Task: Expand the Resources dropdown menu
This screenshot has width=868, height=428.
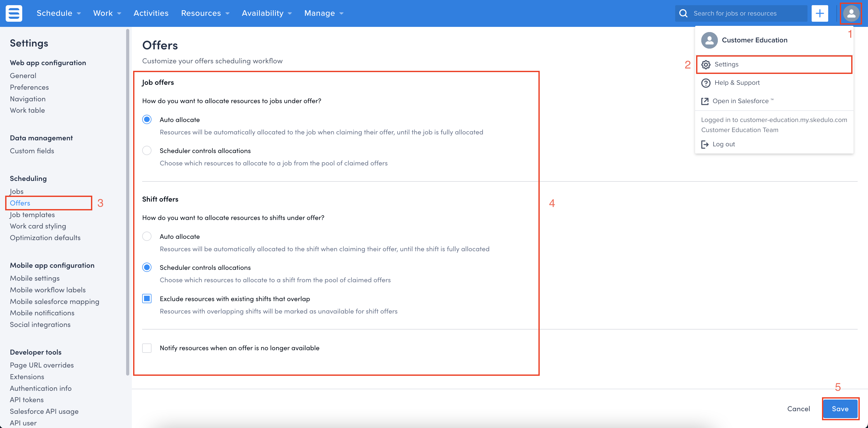Action: click(205, 13)
